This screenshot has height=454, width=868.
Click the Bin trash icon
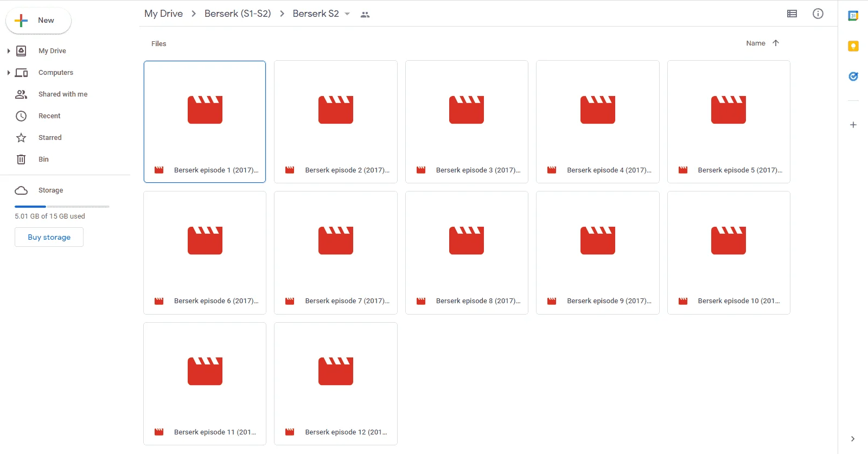21,159
